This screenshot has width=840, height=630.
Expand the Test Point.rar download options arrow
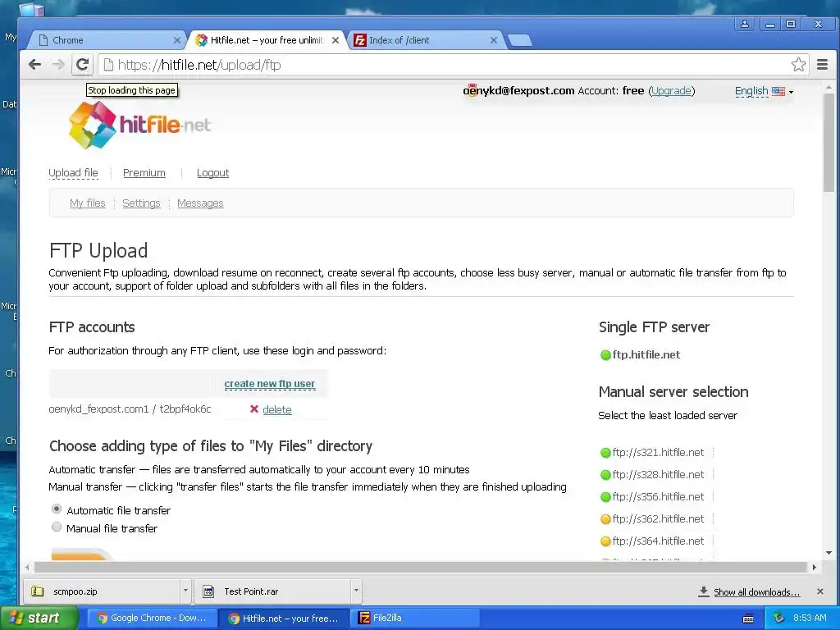pyautogui.click(x=356, y=591)
